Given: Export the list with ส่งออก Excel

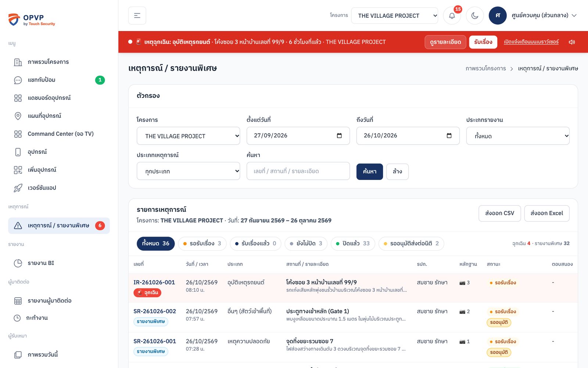Looking at the screenshot, I should 547,213.
